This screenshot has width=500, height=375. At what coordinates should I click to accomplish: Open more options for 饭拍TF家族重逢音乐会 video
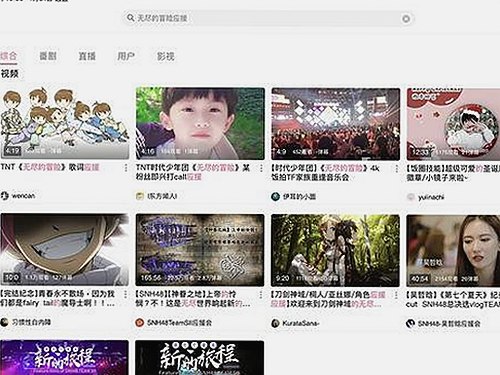click(397, 168)
